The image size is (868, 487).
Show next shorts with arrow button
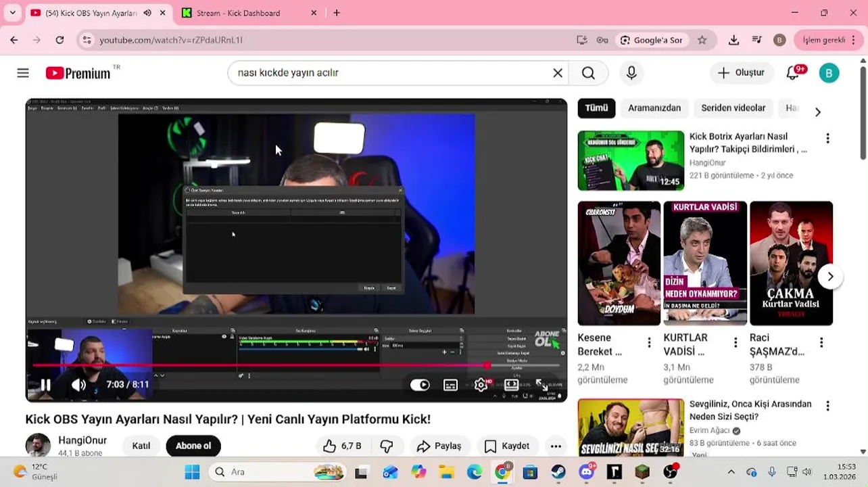830,277
